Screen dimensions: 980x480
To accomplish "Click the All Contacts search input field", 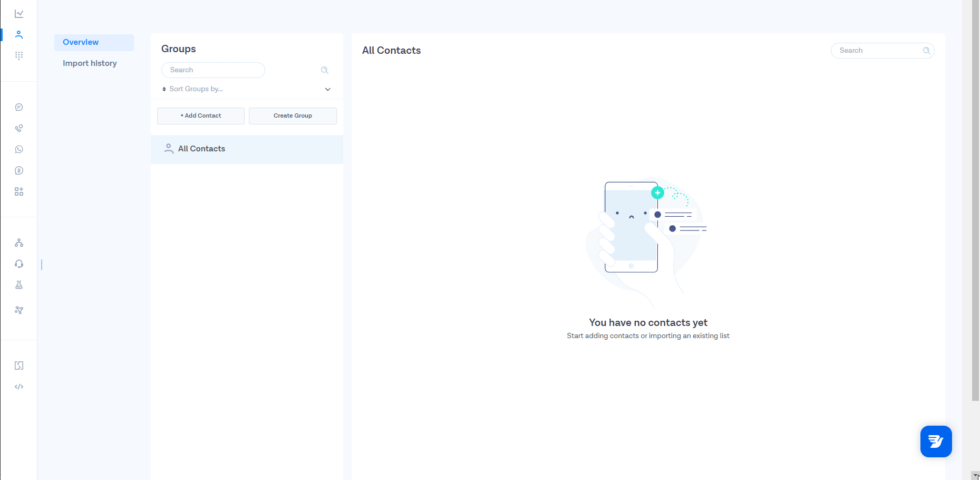I will point(878,50).
